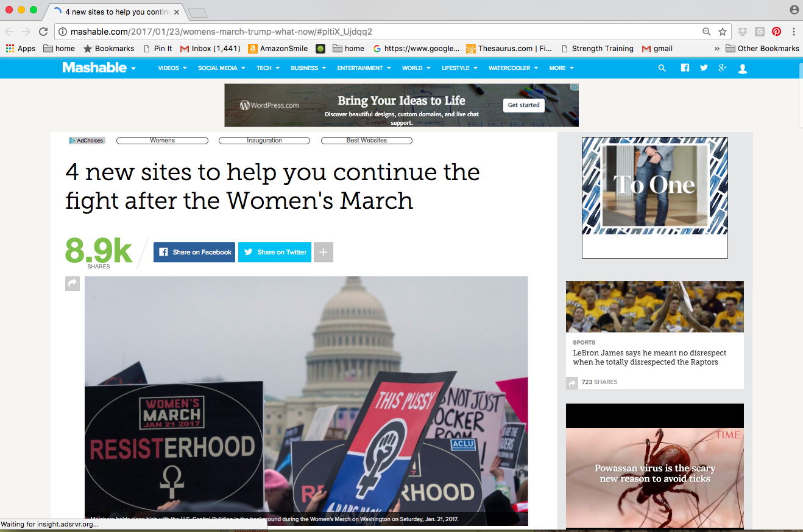The image size is (803, 532).
Task: Open the Powassan virus video thumbnail
Action: [x=655, y=467]
